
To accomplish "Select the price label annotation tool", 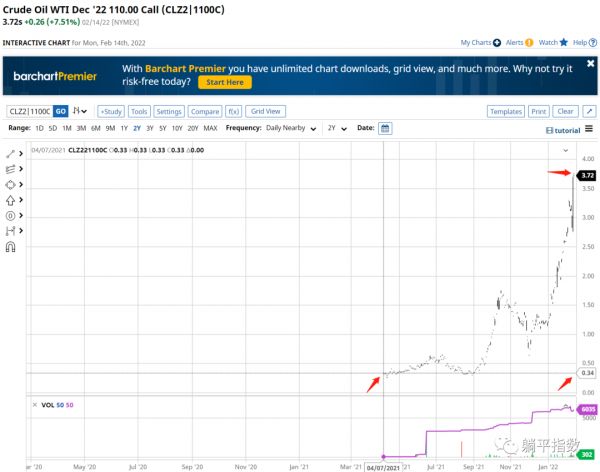I will tap(11, 215).
